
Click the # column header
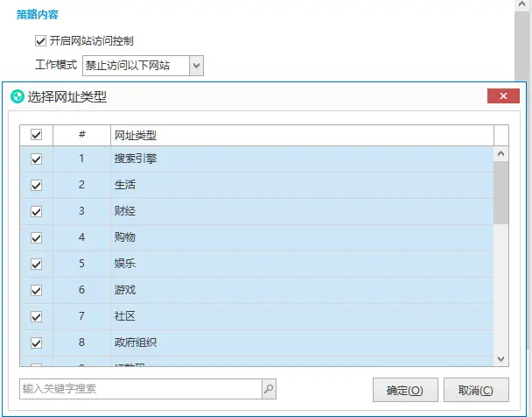81,135
